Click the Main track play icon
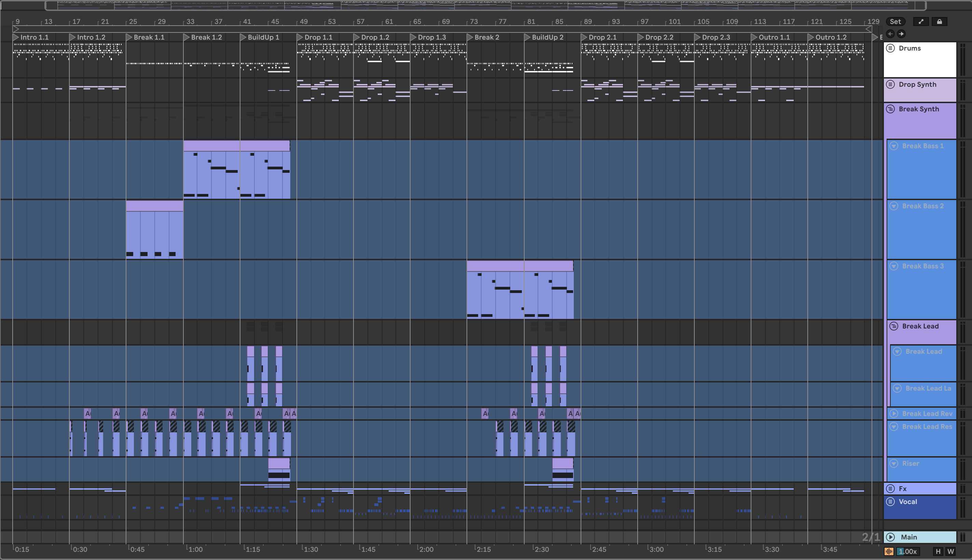 point(890,537)
